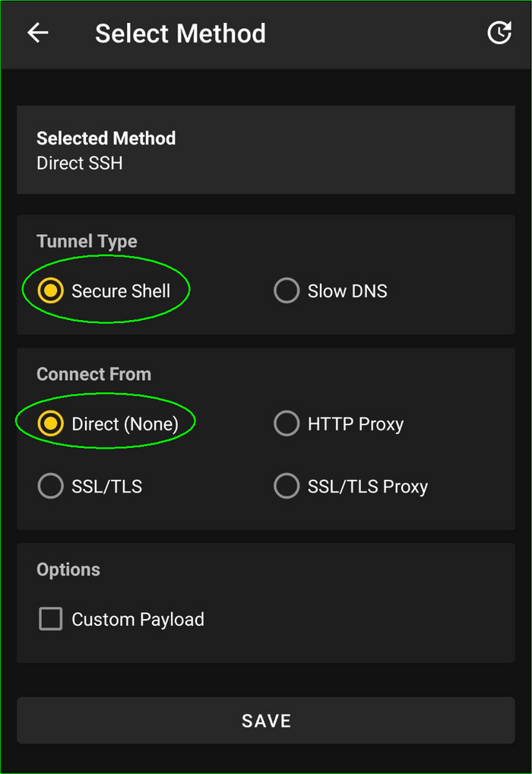Tap the Custom Payload text label

coord(138,620)
